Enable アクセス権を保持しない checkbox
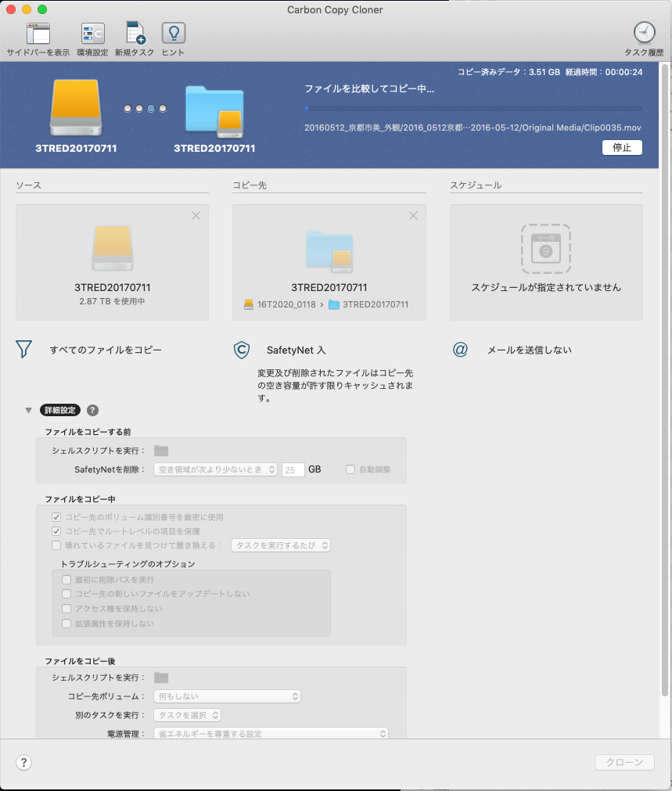 pos(66,609)
